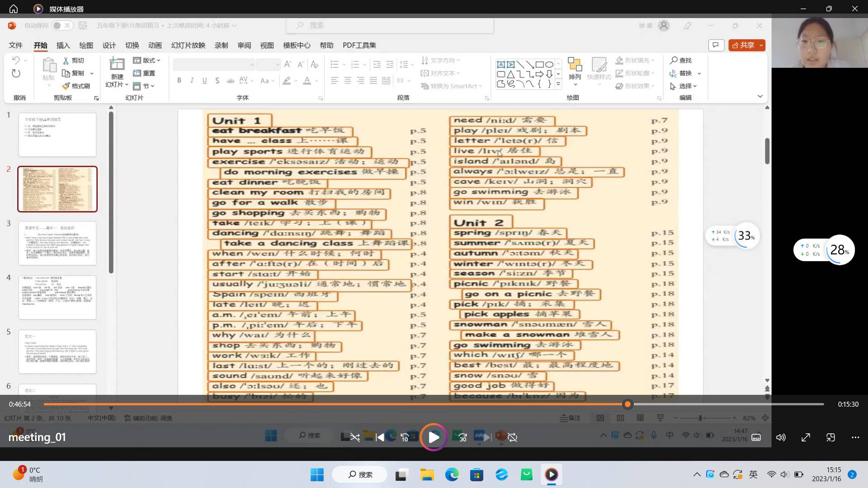Collapse the ribbon with the chevron
This screenshot has width=868, height=488.
pyautogui.click(x=760, y=96)
